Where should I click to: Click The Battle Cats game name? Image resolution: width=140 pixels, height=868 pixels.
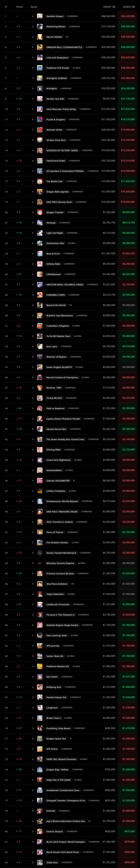pyautogui.click(x=54, y=181)
